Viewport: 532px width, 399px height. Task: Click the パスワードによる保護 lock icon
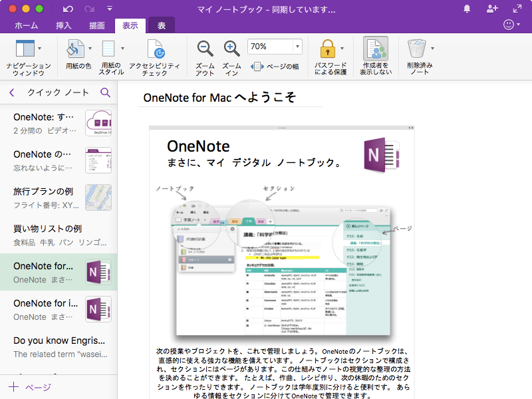click(x=327, y=49)
